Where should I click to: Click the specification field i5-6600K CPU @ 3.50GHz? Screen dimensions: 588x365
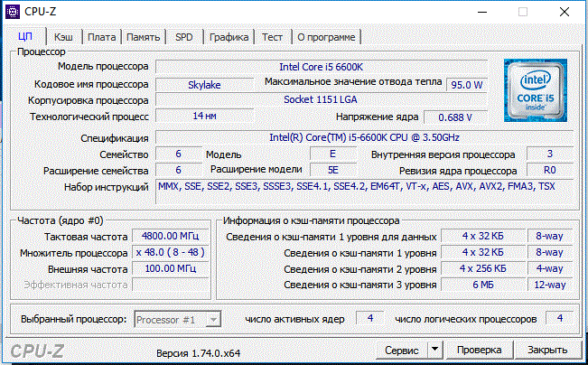tap(365, 137)
